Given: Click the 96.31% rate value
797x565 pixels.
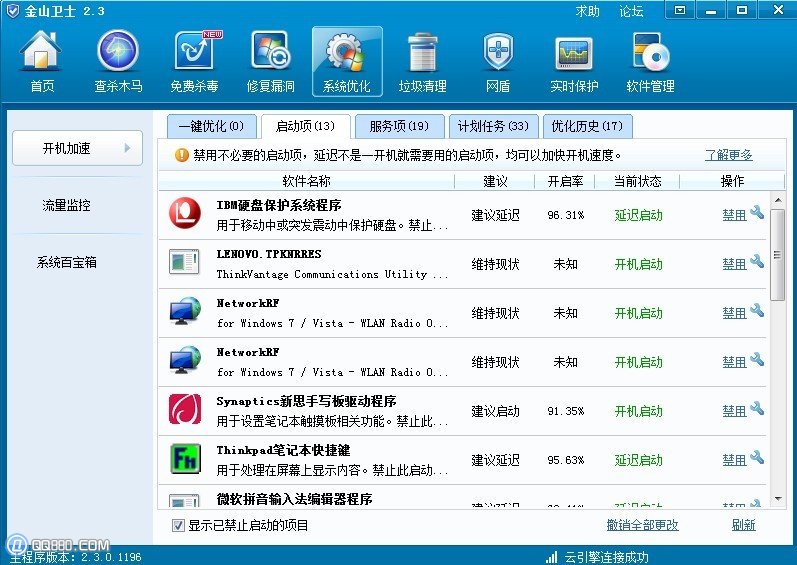Looking at the screenshot, I should click(566, 215).
